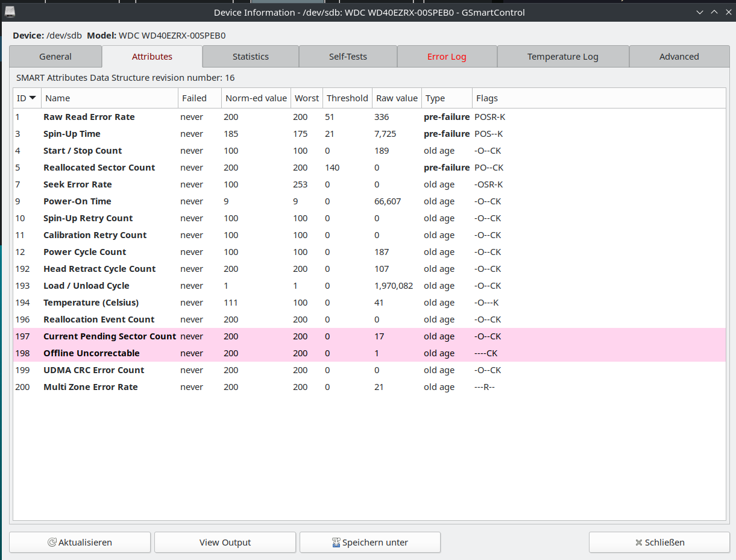
Task: Select the UDMA CRC Error Count row
Action: pos(369,370)
